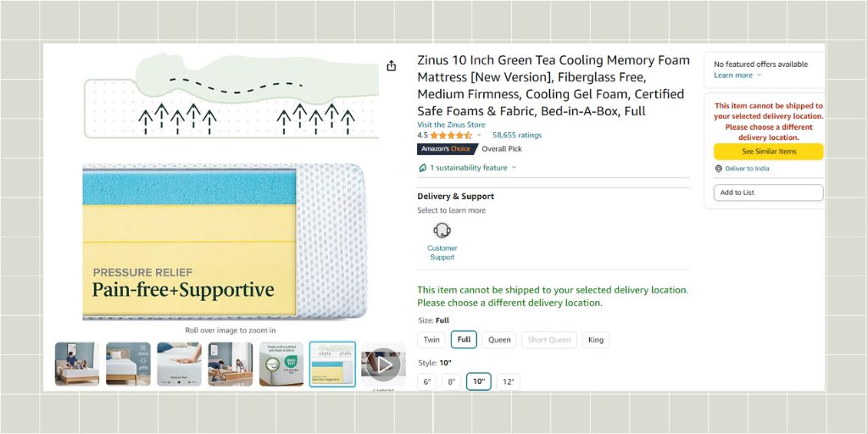The height and width of the screenshot is (434, 868).
Task: Open the rating breakdown dropdown arrow
Action: pos(479,136)
